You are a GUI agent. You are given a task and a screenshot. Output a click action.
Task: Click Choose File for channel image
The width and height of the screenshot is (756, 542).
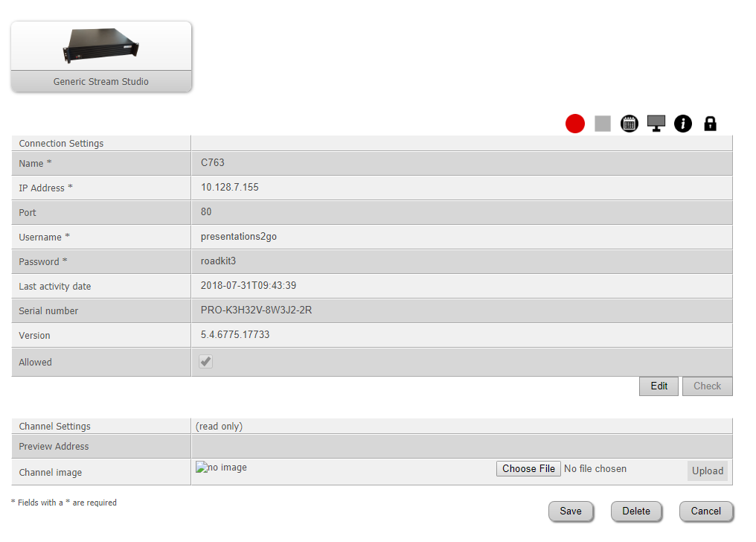(x=528, y=469)
